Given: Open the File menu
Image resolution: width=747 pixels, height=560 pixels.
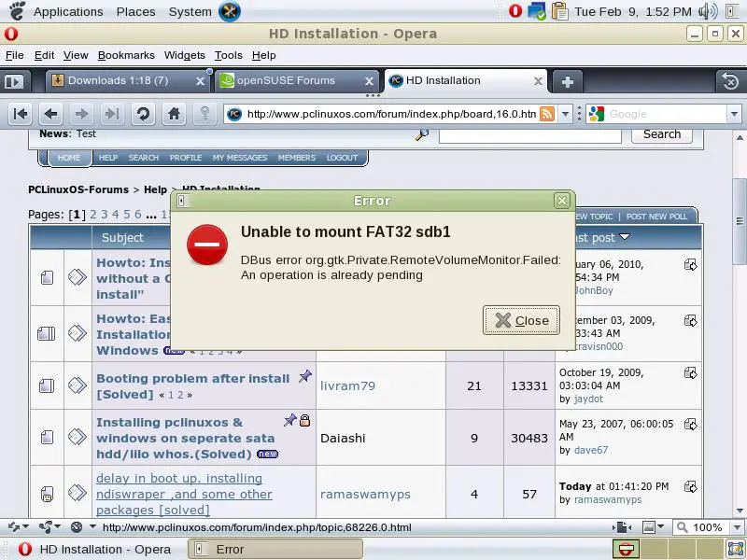Looking at the screenshot, I should tap(14, 55).
